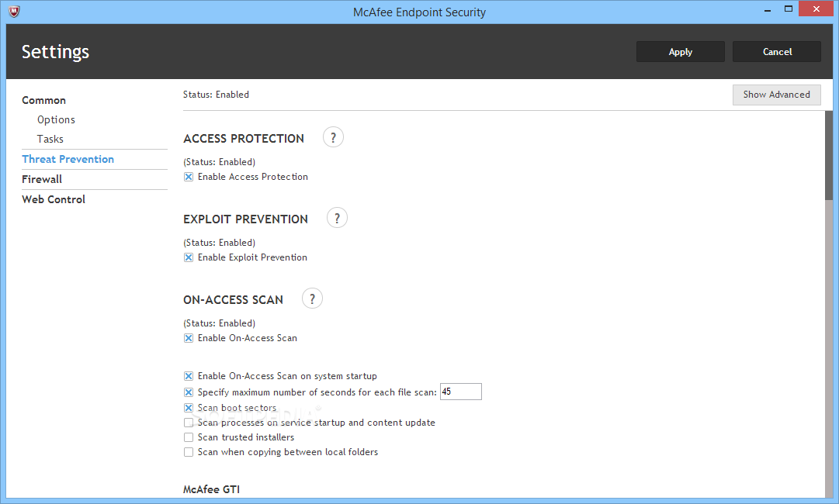
Task: Open help for On-Access Scan section
Action: click(x=313, y=299)
